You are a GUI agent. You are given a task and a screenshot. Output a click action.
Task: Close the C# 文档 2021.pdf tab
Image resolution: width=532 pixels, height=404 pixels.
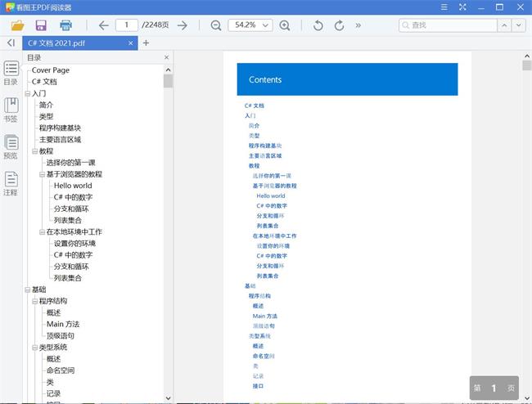point(131,43)
